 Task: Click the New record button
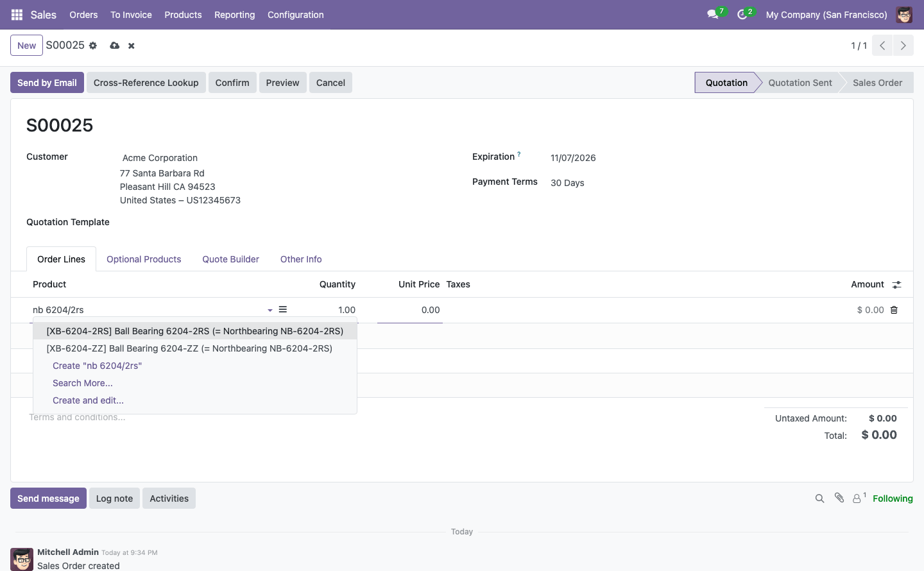pyautogui.click(x=27, y=46)
